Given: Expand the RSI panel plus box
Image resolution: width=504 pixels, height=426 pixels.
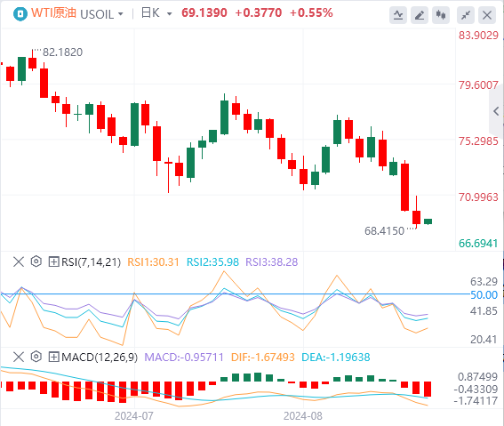Looking at the screenshot, I should click(x=53, y=261).
